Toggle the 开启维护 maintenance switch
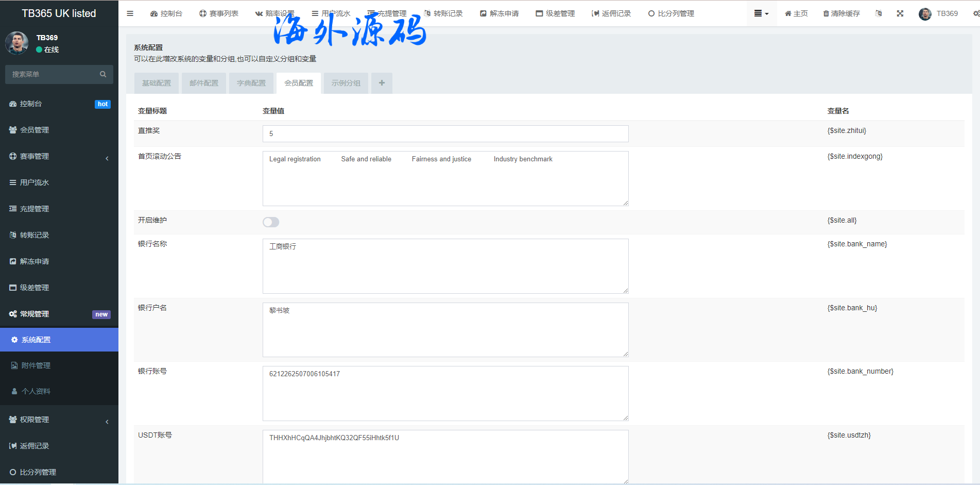980x485 pixels. (271, 222)
